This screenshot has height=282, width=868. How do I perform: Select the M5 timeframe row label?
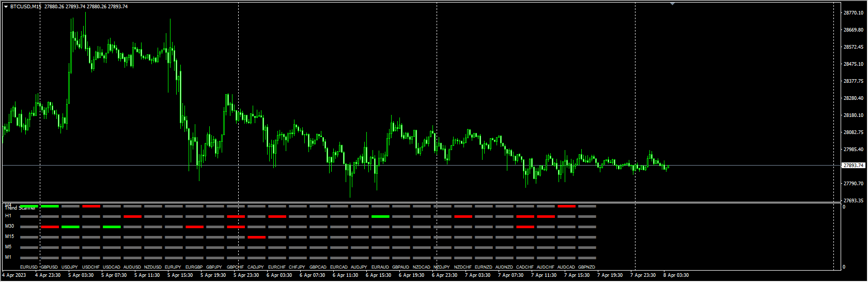click(8, 247)
